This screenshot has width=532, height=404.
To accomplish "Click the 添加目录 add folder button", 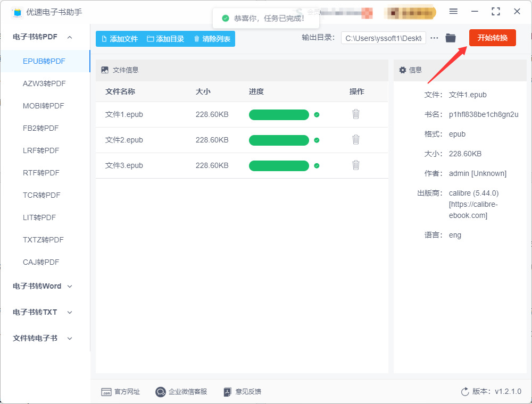I will [165, 39].
